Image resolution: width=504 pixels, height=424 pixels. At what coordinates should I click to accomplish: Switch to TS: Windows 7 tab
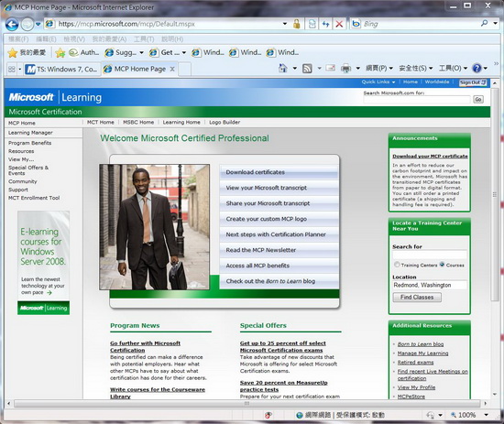(x=62, y=69)
